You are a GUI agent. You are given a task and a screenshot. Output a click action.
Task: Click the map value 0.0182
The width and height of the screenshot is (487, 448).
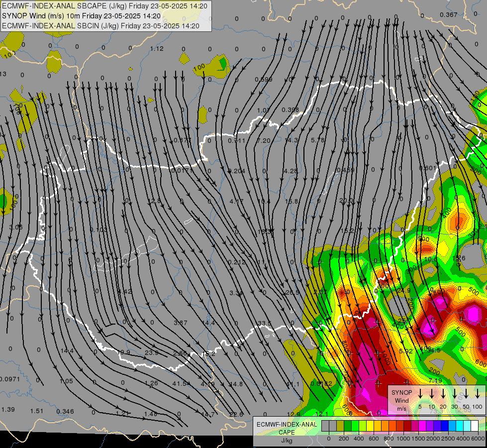(x=321, y=384)
